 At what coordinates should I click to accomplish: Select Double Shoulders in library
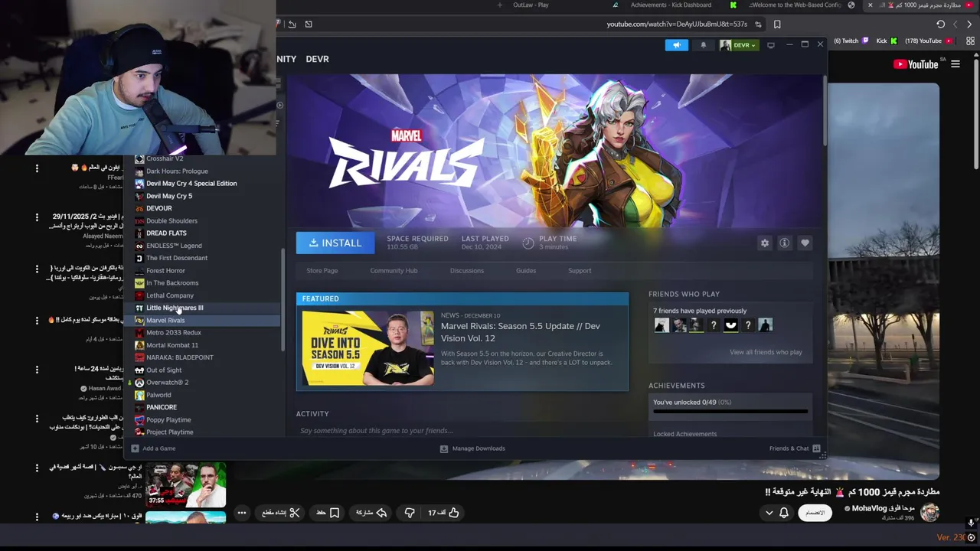coord(171,221)
